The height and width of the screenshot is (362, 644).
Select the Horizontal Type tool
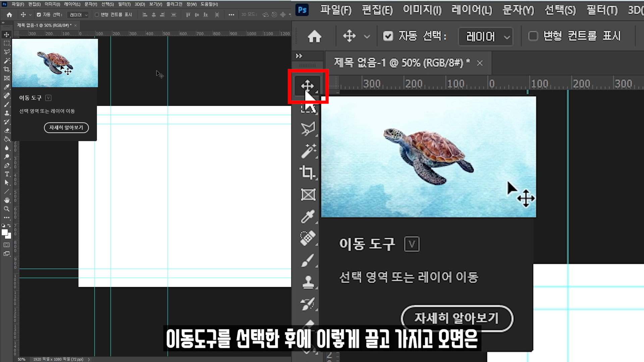click(x=7, y=174)
